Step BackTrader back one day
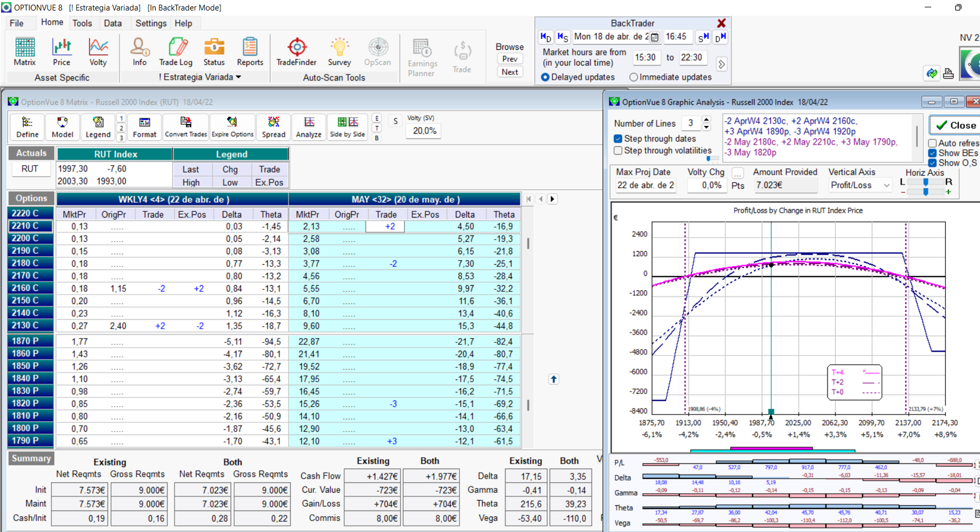 [x=546, y=37]
